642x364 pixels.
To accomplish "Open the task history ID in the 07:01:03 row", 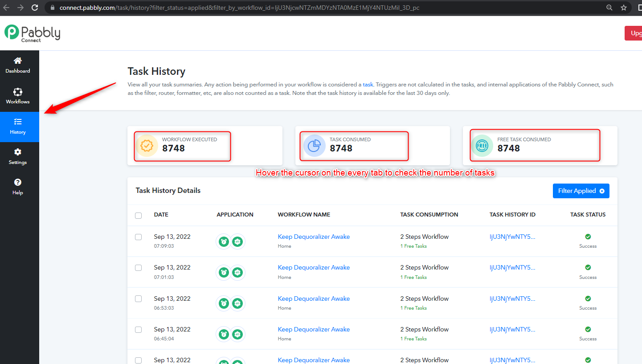I will 512,267.
